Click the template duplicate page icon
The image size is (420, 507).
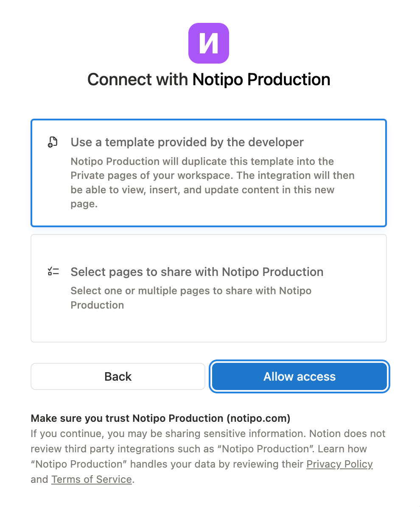tap(53, 142)
